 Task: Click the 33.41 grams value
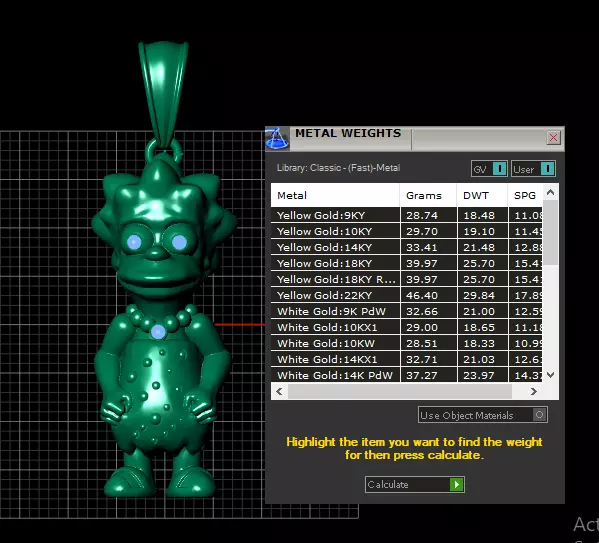[422, 248]
